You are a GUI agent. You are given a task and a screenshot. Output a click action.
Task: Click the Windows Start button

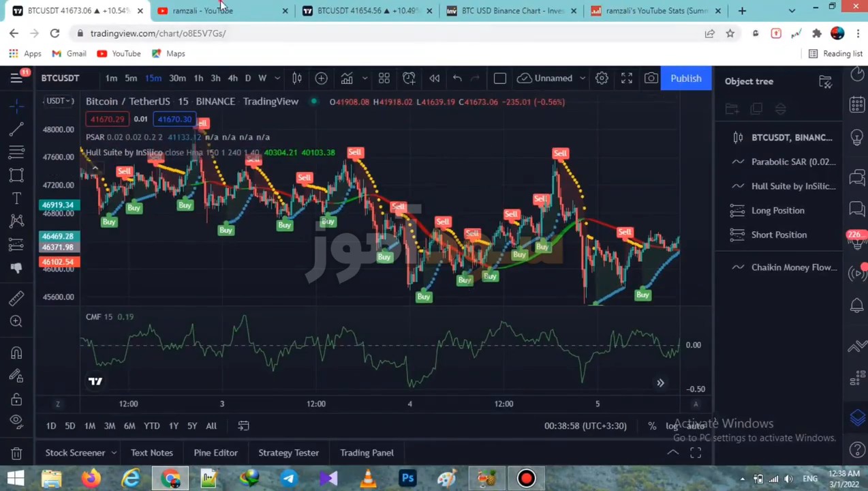(16, 479)
